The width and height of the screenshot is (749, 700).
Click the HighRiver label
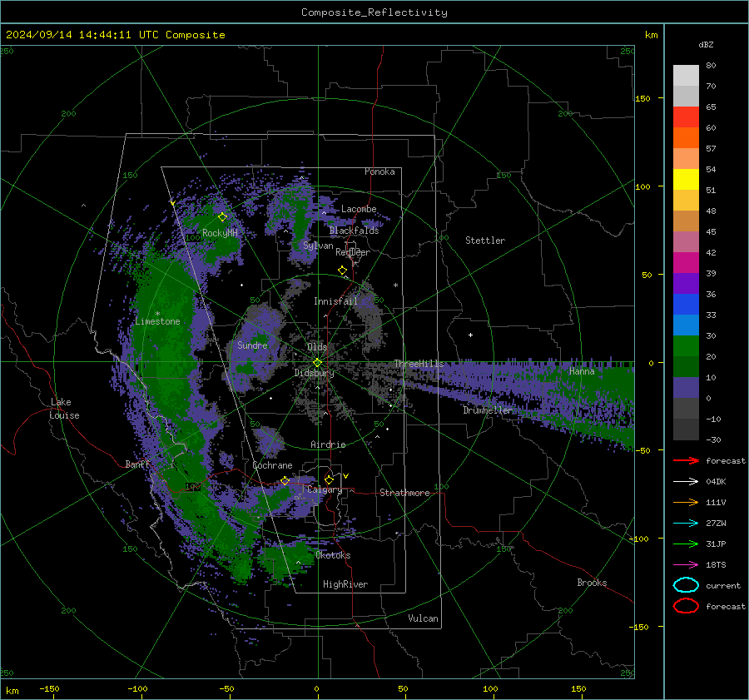[345, 584]
